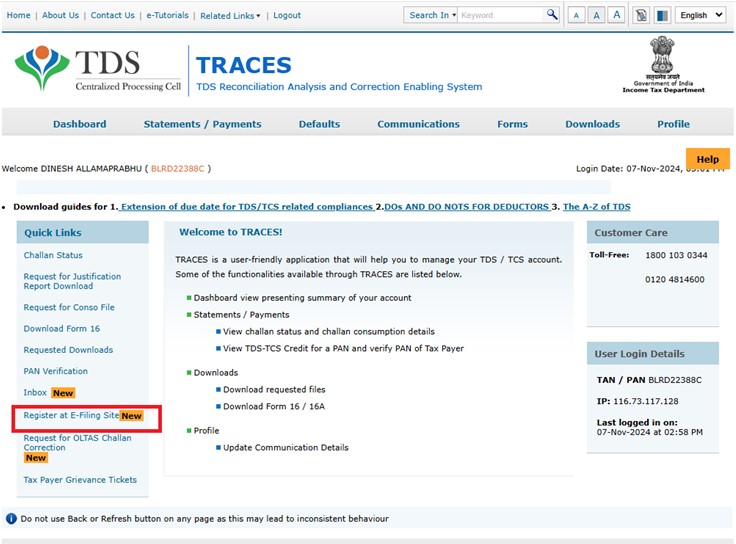Open Requested Downloads quick link
This screenshot has width=736, height=544.
[x=68, y=350]
